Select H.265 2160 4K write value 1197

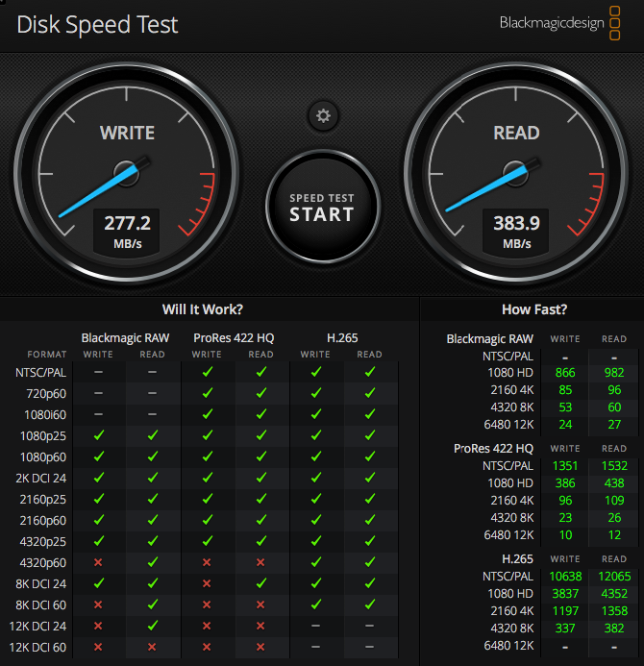(x=565, y=611)
